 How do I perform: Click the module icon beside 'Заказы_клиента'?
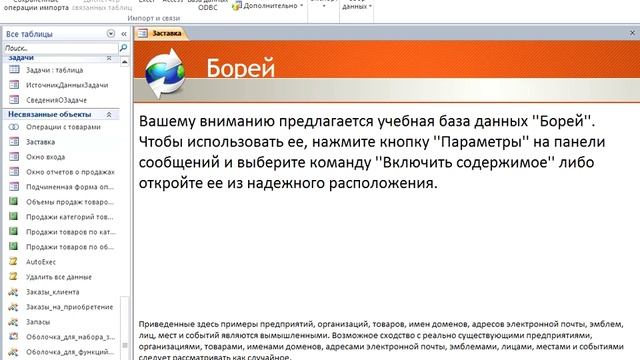(13, 292)
